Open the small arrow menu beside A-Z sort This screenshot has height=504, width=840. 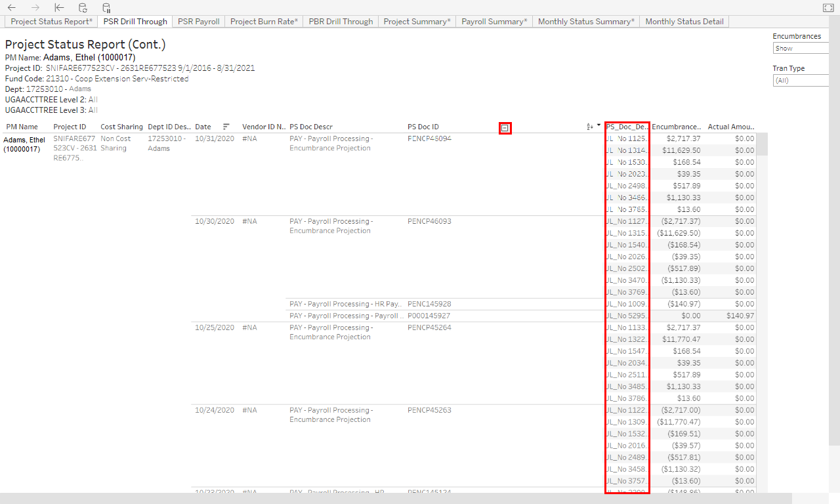pos(598,125)
